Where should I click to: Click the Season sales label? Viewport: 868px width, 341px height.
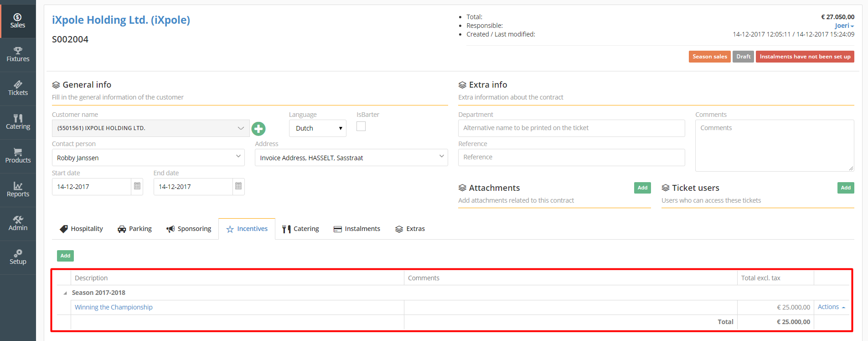tap(710, 57)
